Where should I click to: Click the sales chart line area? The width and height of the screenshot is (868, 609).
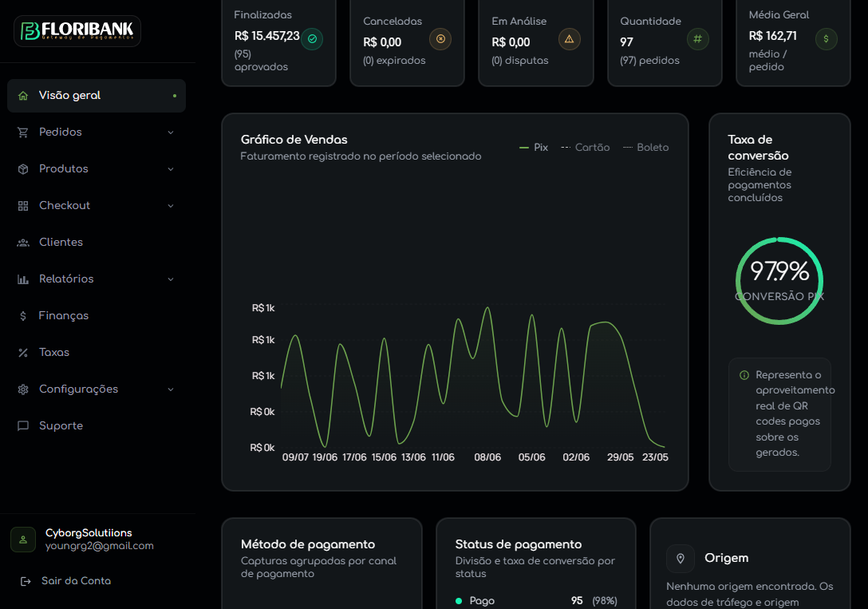473,377
